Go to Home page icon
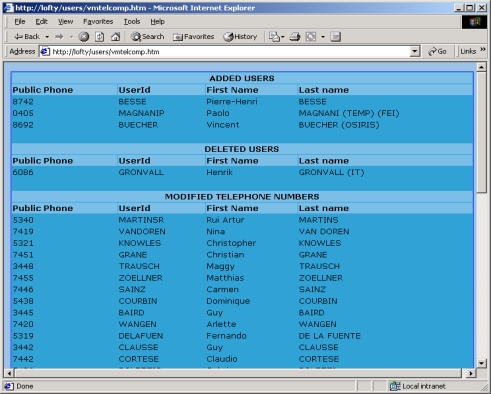 coord(115,37)
